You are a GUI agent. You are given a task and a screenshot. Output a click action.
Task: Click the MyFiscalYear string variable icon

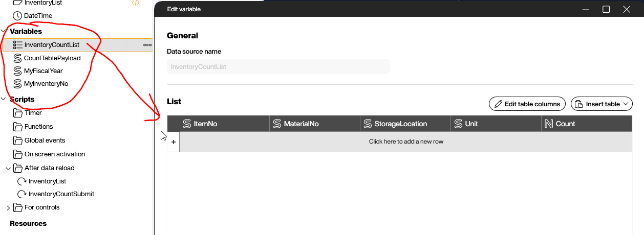[18, 71]
